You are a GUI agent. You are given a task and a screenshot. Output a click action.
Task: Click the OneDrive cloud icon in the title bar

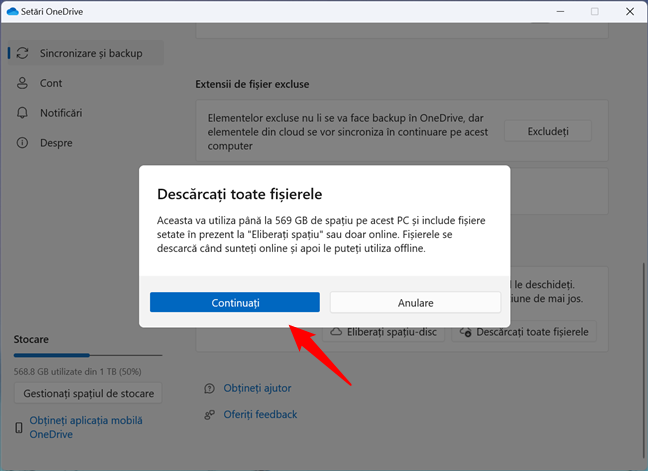[x=13, y=12]
